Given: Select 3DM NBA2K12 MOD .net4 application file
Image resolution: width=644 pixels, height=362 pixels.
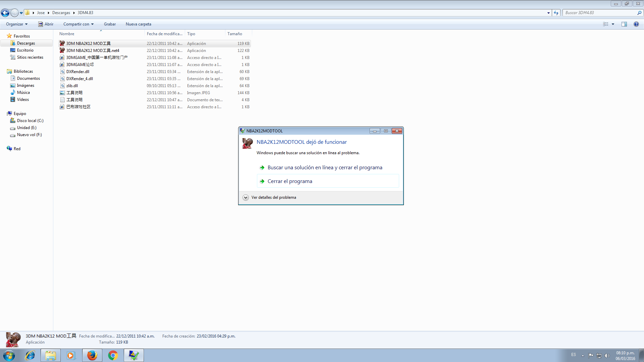Looking at the screenshot, I should 155,51.
